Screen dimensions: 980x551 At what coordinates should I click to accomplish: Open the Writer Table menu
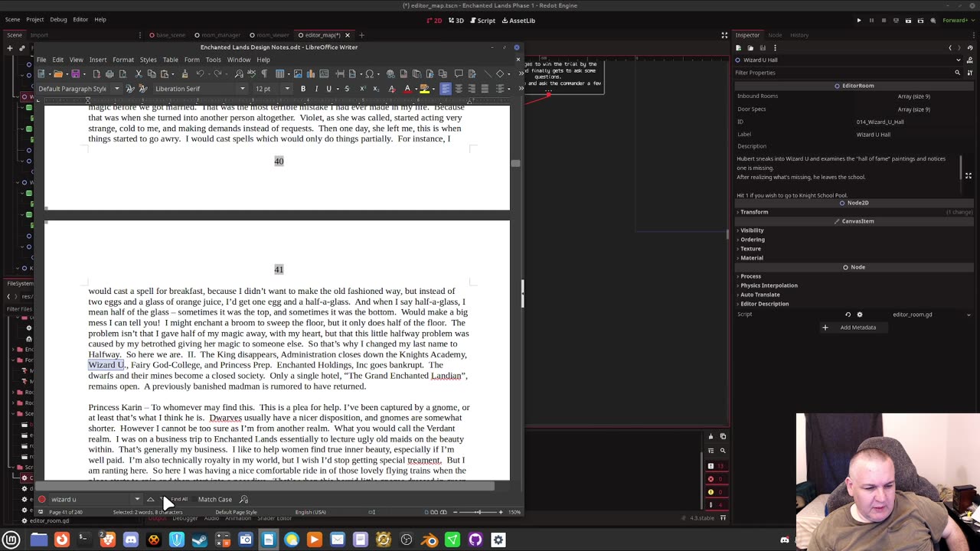(x=171, y=60)
